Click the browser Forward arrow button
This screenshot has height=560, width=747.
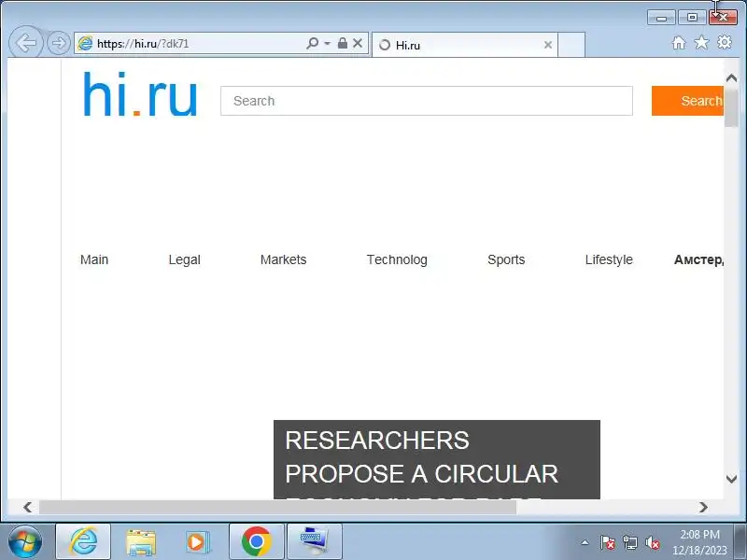(59, 43)
